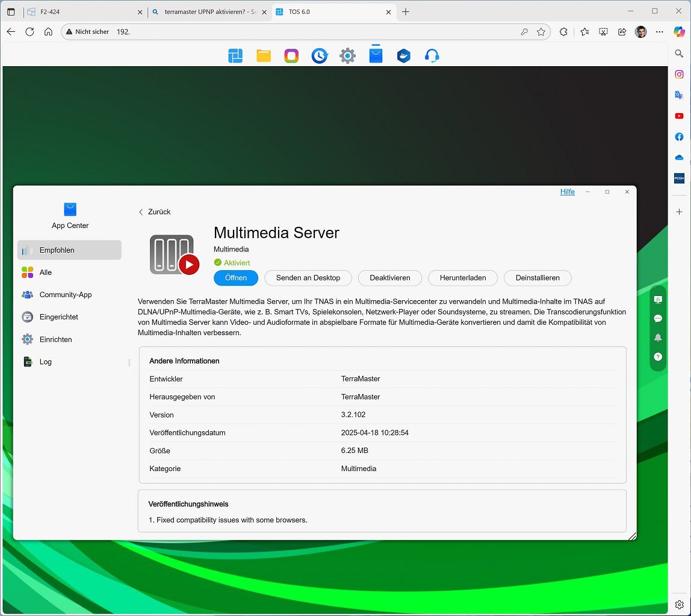The height and width of the screenshot is (616, 691).
Task: Click the Multimedia Server app icon
Action: [x=175, y=254]
